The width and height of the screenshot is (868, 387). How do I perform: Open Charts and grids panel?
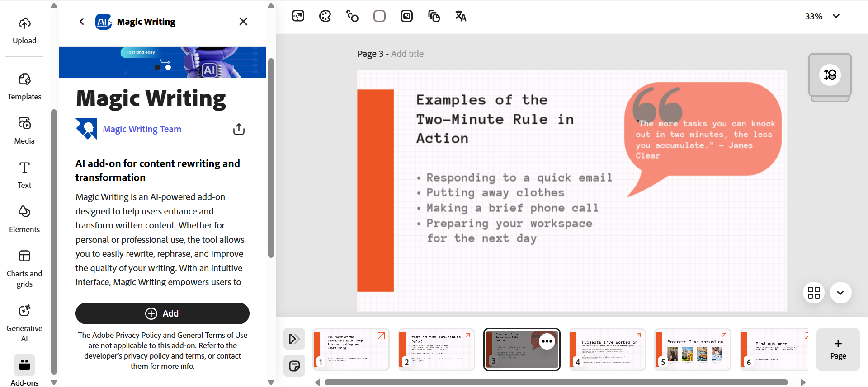(24, 268)
